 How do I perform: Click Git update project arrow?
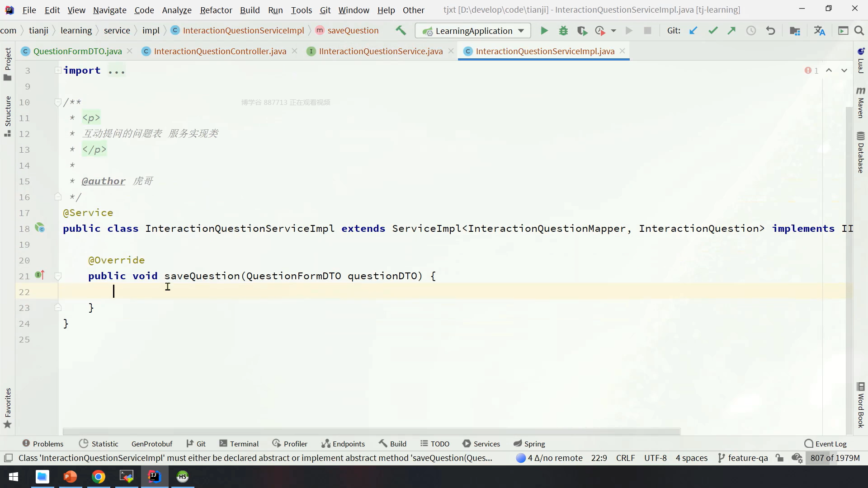coord(693,31)
